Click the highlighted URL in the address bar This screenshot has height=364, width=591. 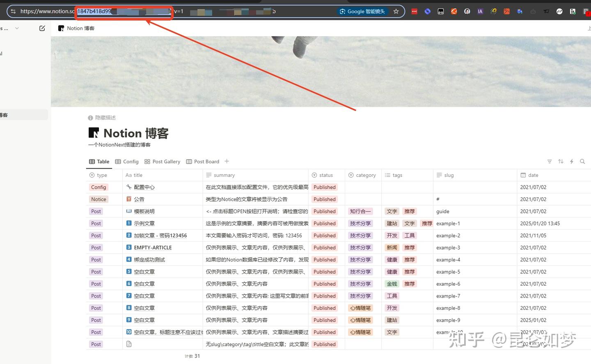point(123,11)
